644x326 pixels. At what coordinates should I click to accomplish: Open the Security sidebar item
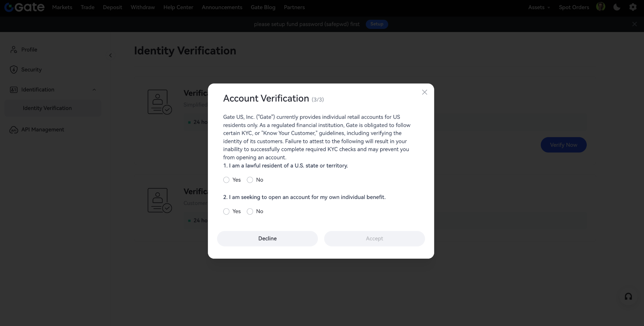pyautogui.click(x=31, y=69)
